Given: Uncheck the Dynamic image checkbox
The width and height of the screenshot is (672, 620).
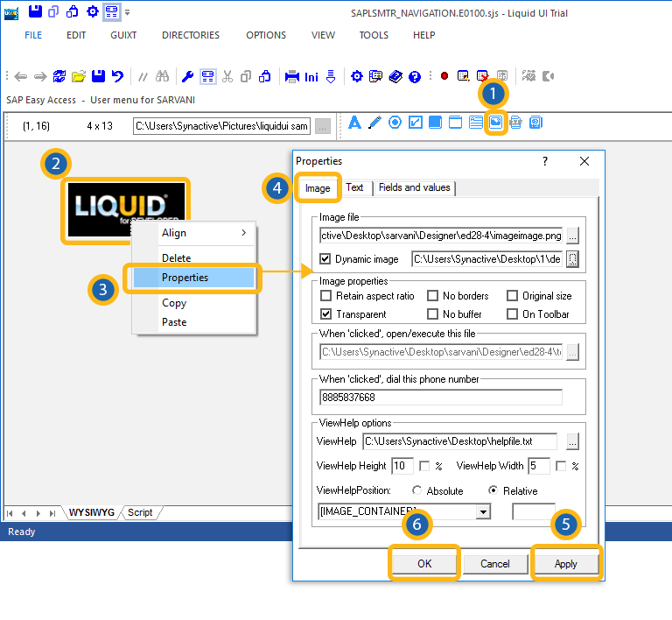Looking at the screenshot, I should tap(326, 259).
